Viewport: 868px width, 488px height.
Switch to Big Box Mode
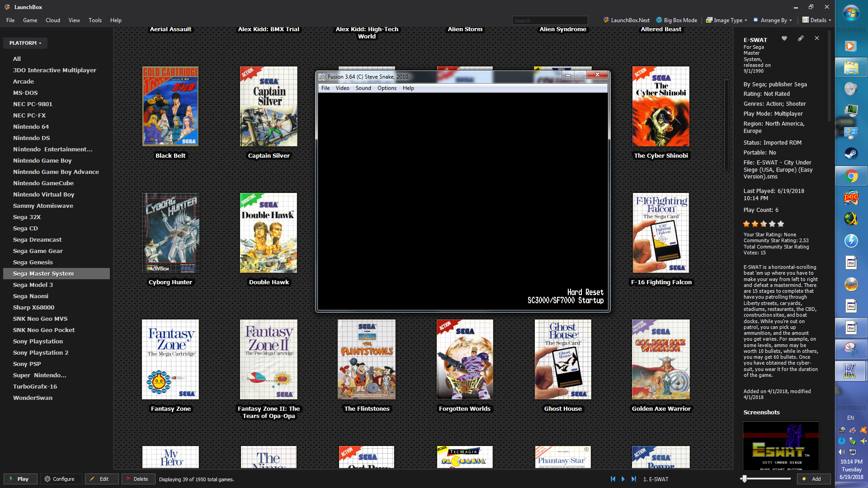point(676,20)
